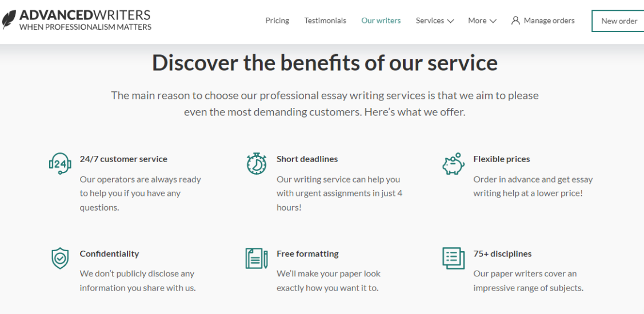Click the piggy bank Flexible prices icon
The image size is (644, 314).
454,163
